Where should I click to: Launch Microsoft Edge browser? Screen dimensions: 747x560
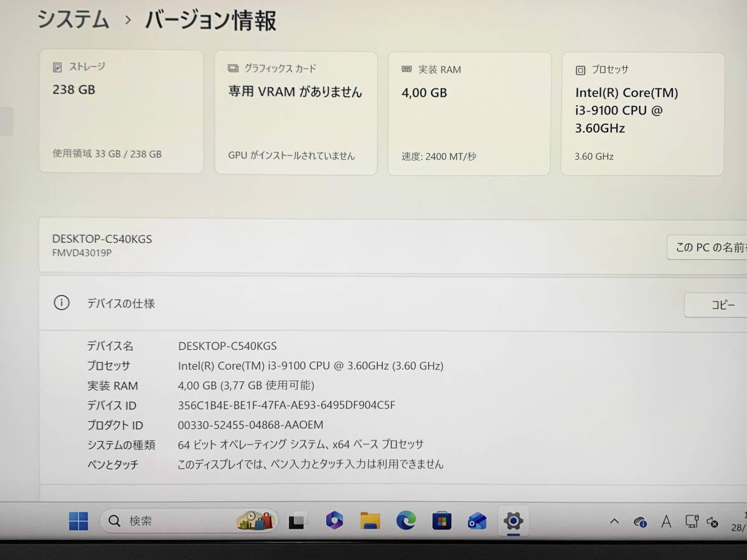pyautogui.click(x=406, y=520)
